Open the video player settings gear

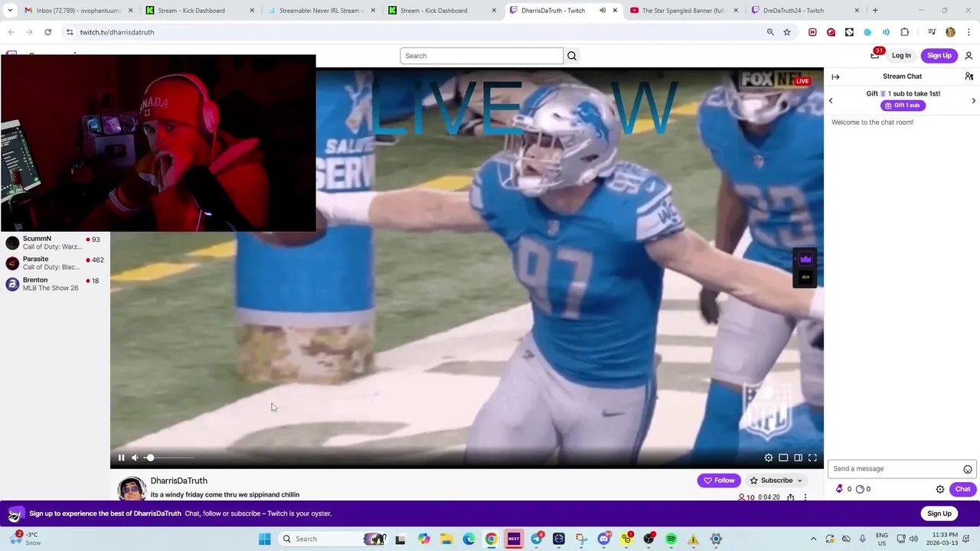click(769, 458)
